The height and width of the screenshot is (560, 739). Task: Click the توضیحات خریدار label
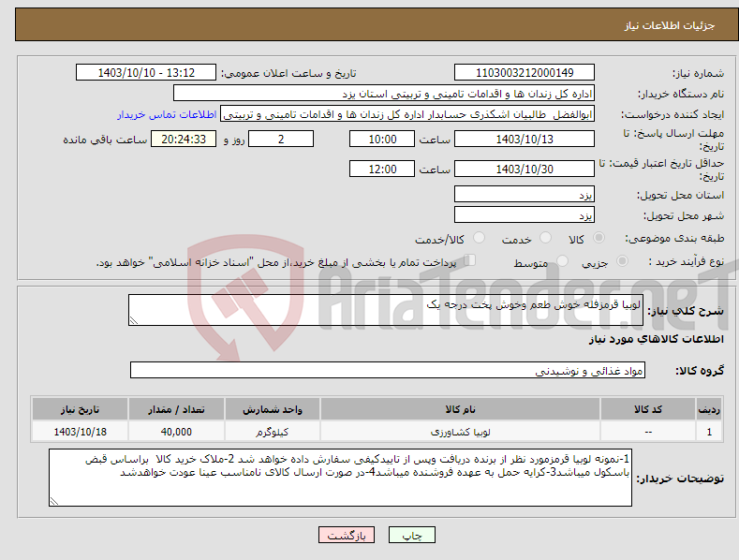point(680,479)
